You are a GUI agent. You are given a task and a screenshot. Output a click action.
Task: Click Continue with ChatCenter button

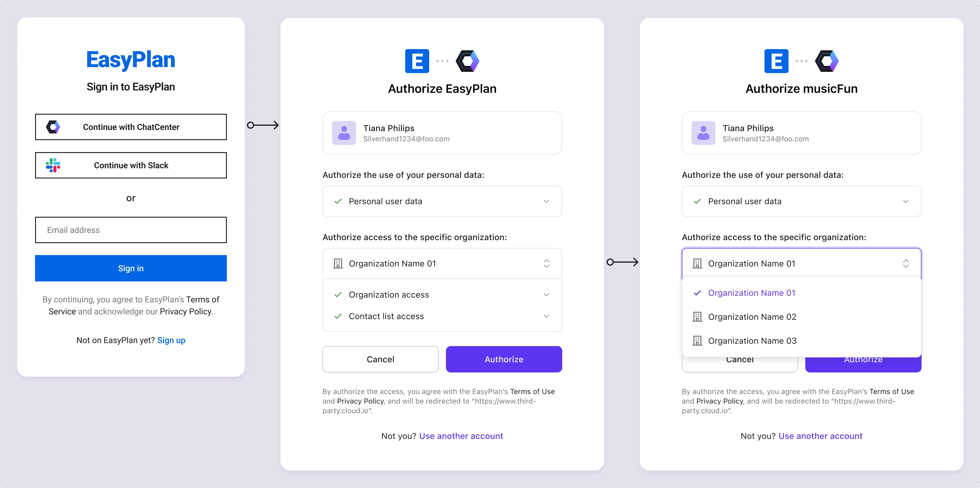click(131, 127)
